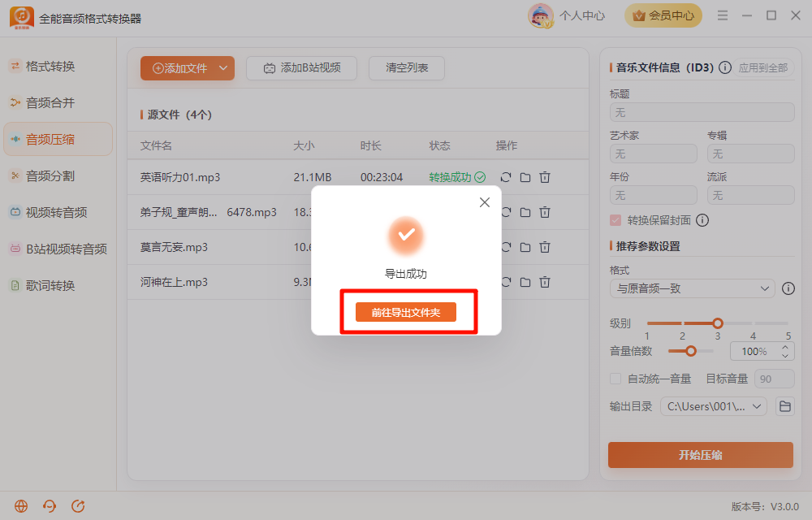Delete the 河神在上.mp3 file
The height and width of the screenshot is (520, 812).
[545, 282]
